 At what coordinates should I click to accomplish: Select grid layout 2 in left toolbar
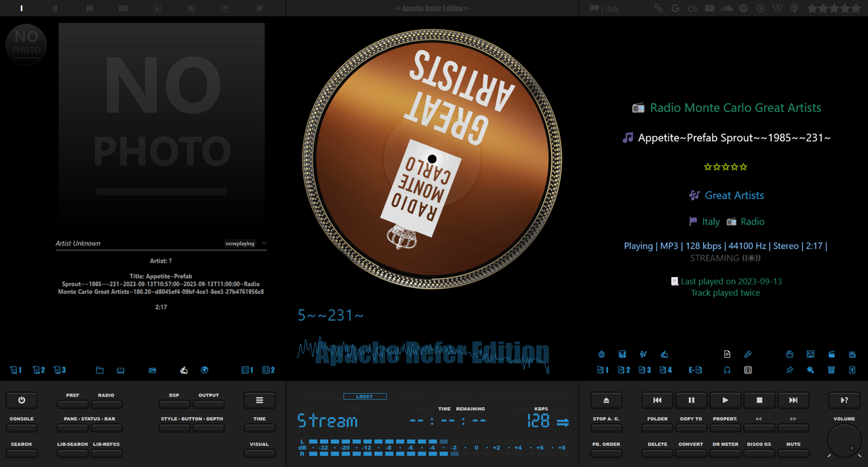269,370
